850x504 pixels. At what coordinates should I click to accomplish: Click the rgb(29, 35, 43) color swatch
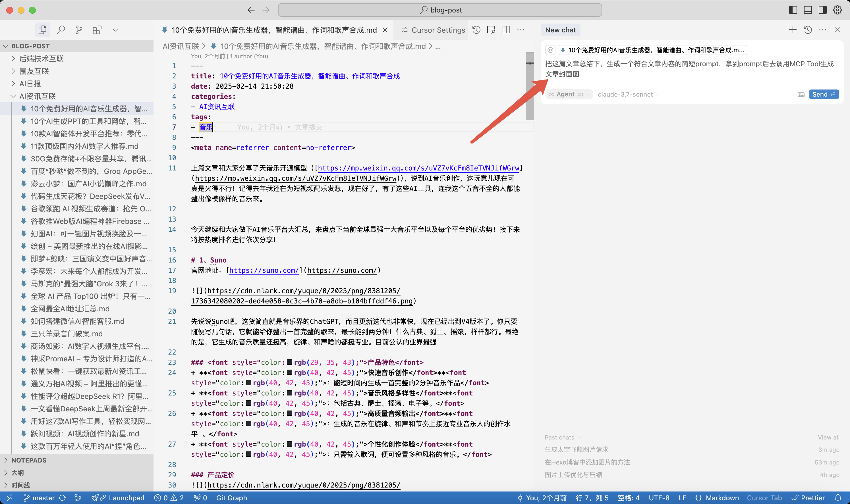(289, 363)
